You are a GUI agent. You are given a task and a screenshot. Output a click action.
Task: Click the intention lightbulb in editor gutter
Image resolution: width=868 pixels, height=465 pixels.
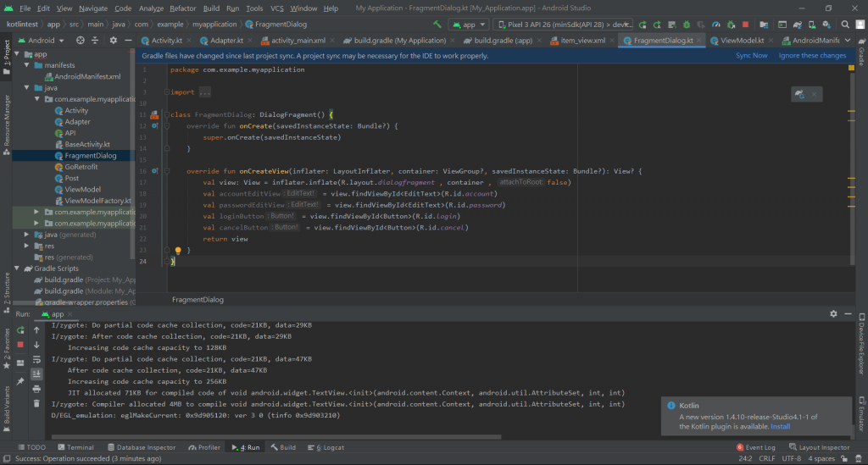[178, 251]
